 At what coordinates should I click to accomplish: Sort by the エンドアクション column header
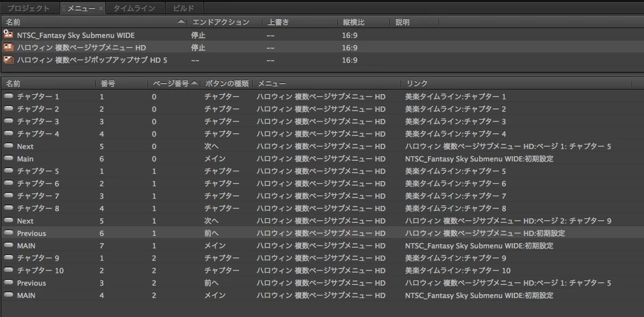221,22
